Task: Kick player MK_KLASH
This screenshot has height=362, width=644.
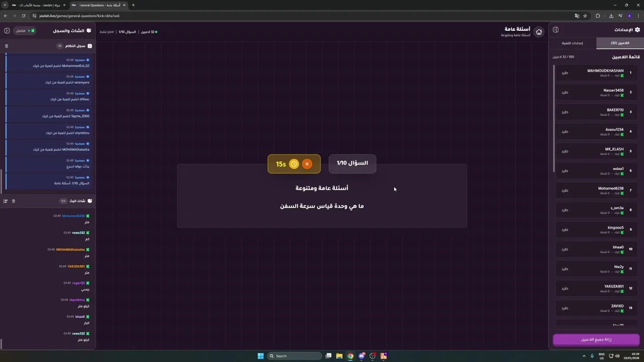Action: click(565, 151)
